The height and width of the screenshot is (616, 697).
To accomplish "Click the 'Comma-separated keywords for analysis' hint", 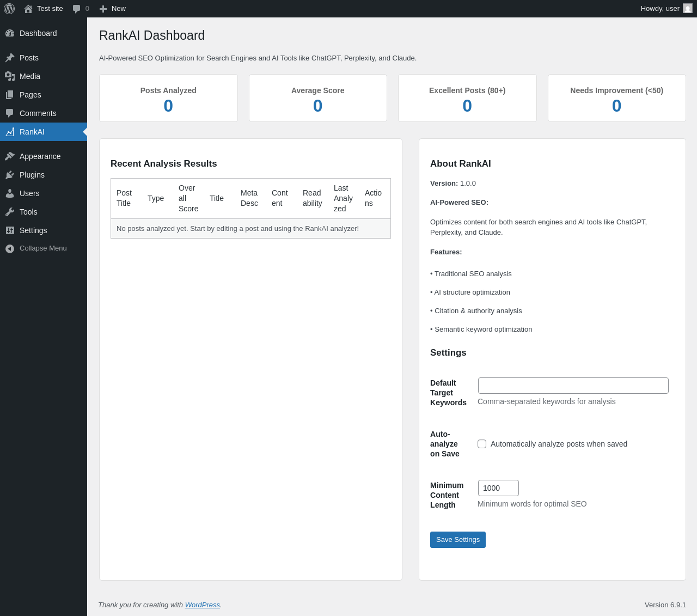I will [547, 401].
